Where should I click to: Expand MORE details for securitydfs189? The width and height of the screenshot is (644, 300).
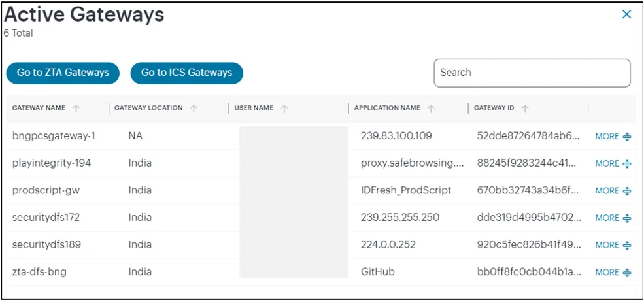pyautogui.click(x=613, y=245)
